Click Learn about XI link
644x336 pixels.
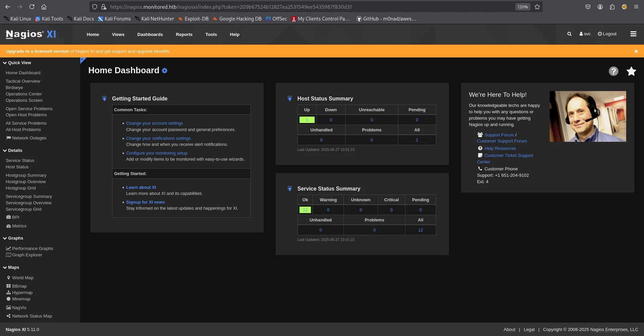(141, 187)
